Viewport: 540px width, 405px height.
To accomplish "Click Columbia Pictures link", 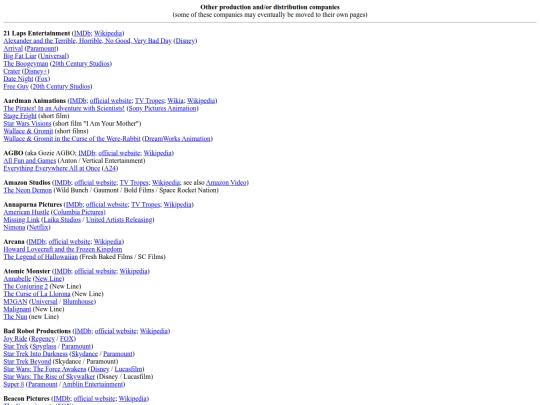I will [79, 212].
